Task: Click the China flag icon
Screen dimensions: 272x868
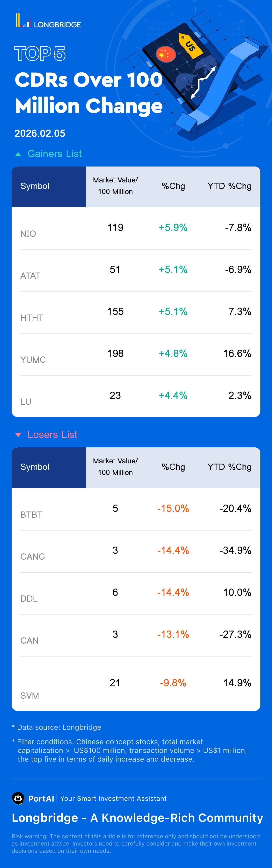Action: pos(165,54)
